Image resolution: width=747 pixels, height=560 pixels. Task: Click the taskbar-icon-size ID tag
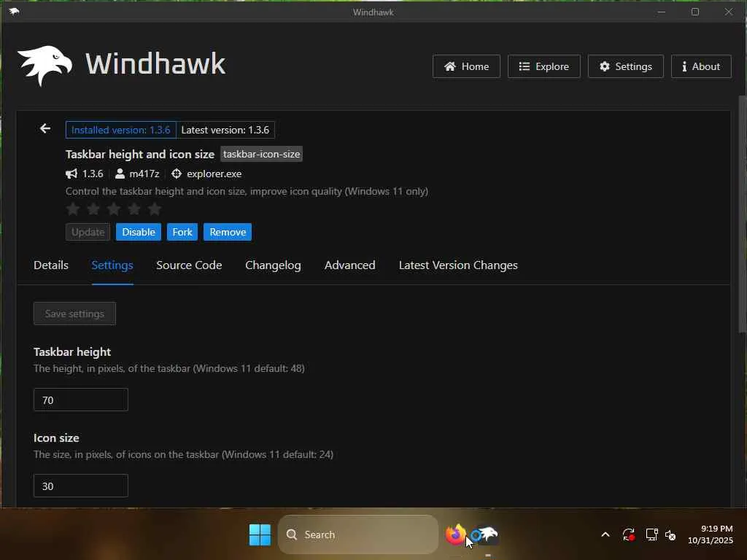(x=262, y=154)
